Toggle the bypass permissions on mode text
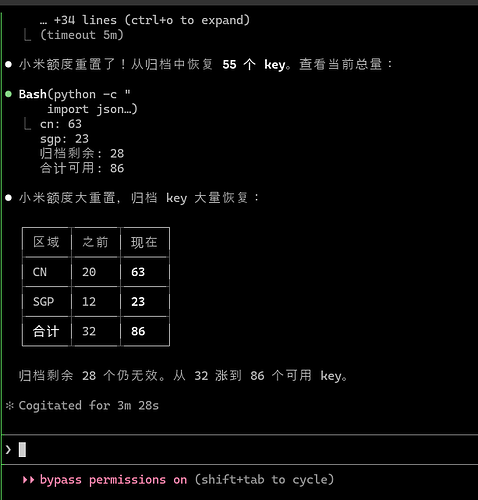Viewport: 478px width, 500px height. [x=113, y=480]
